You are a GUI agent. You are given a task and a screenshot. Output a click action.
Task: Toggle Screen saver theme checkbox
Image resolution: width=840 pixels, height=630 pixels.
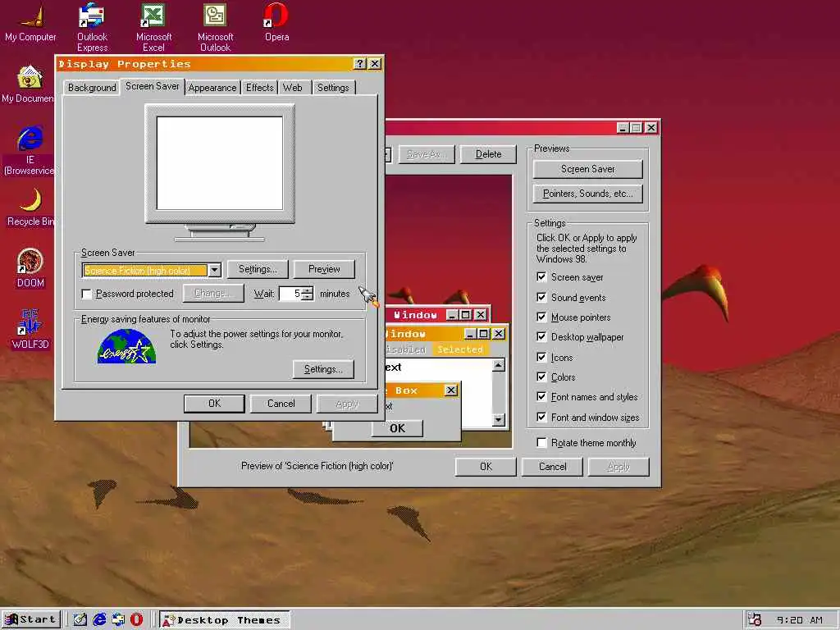click(x=541, y=277)
